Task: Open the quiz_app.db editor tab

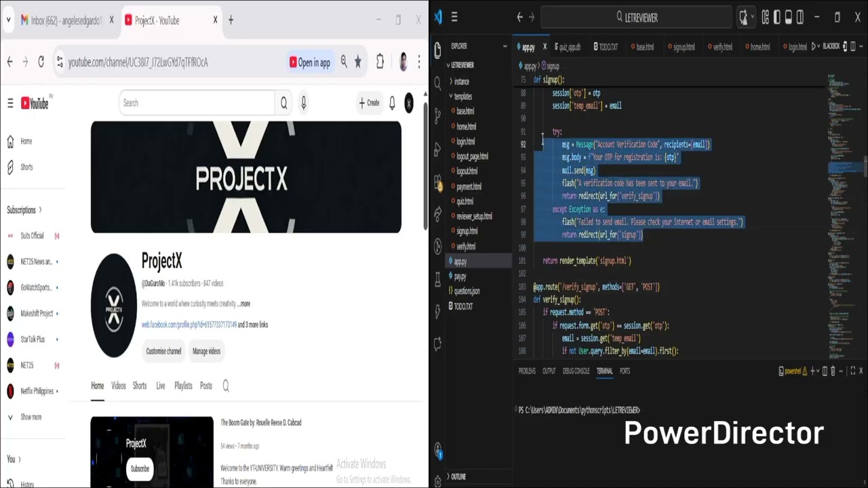Action: point(568,47)
